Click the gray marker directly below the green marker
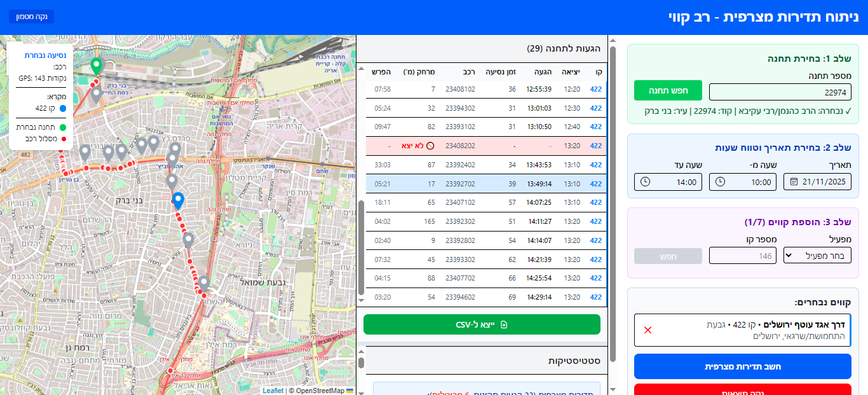 [96, 95]
